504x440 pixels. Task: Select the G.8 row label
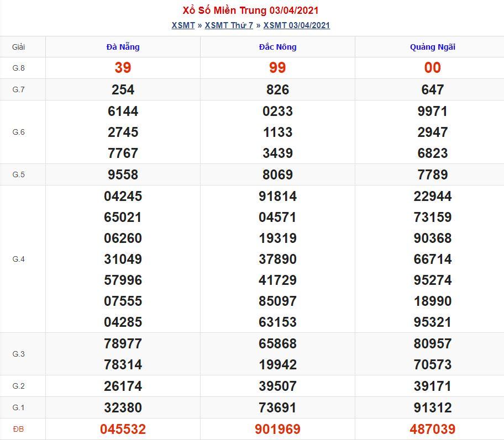(18, 68)
